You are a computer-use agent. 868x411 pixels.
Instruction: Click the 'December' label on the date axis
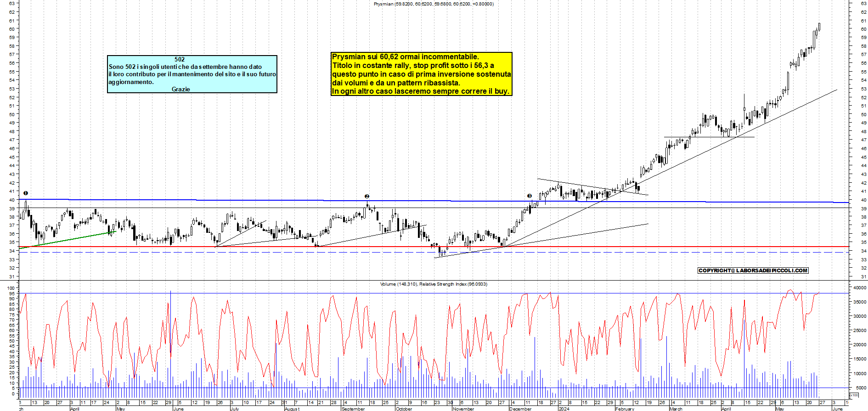[x=520, y=409]
